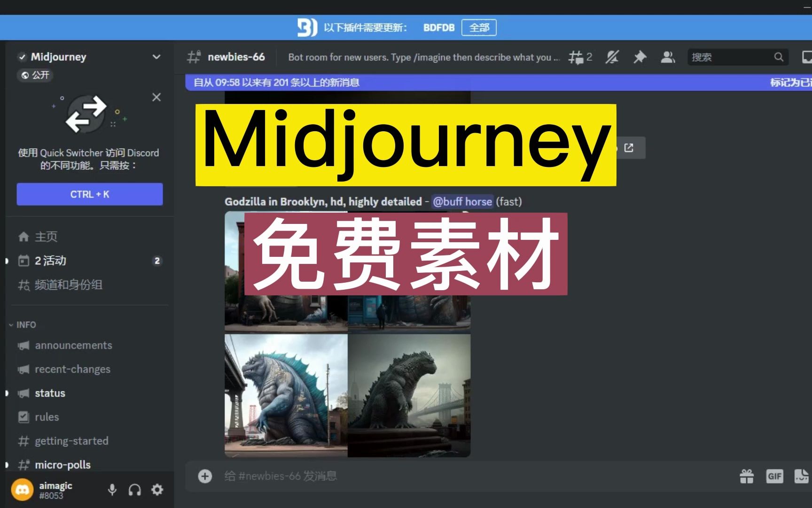
Task: Click the @buff horse mention
Action: tap(462, 202)
